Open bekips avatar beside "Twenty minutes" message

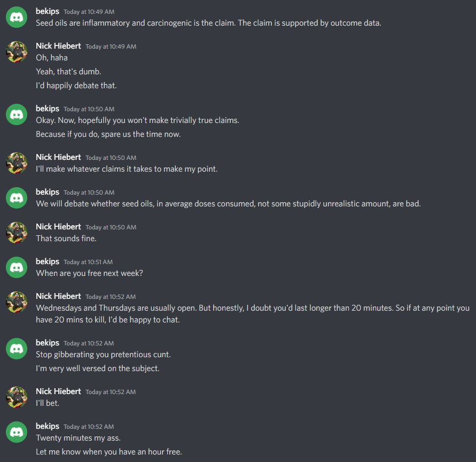point(17,433)
